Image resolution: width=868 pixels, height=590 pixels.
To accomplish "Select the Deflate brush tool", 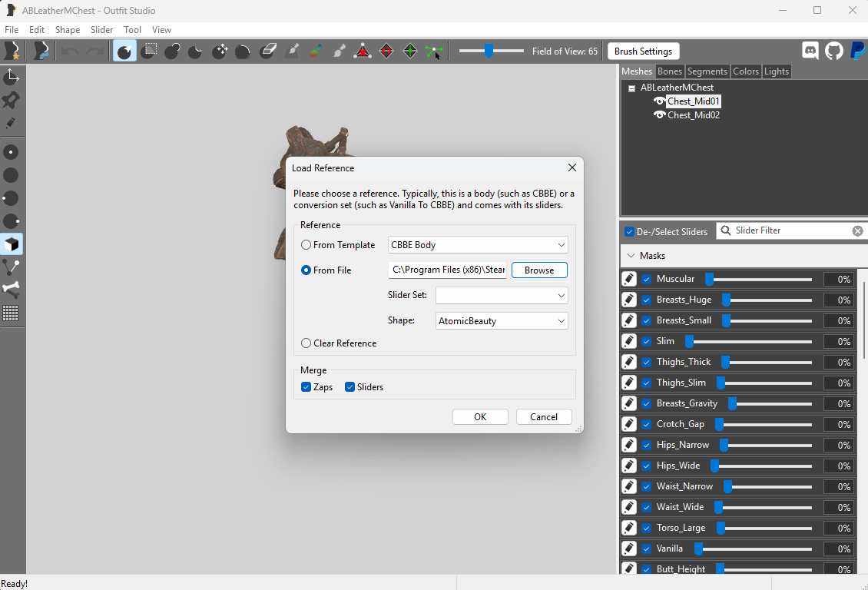I will [195, 51].
